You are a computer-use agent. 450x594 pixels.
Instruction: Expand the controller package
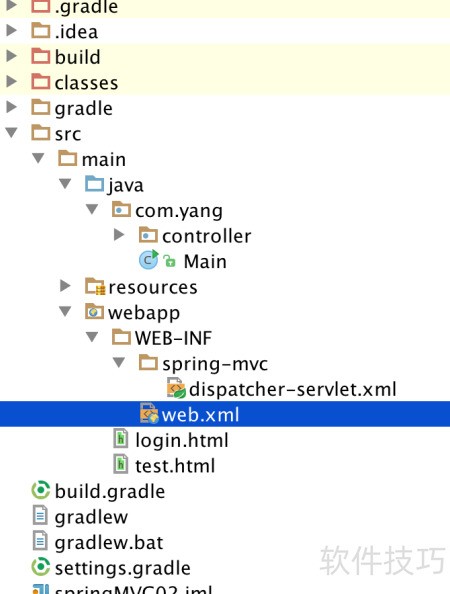(x=119, y=235)
